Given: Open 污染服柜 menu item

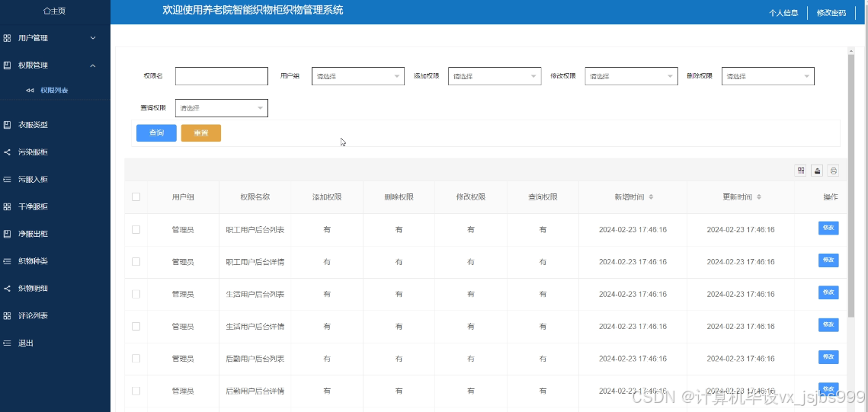Looking at the screenshot, I should 34,152.
